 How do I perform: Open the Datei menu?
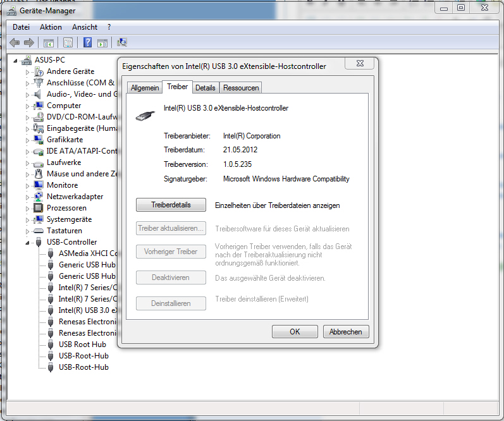point(22,27)
